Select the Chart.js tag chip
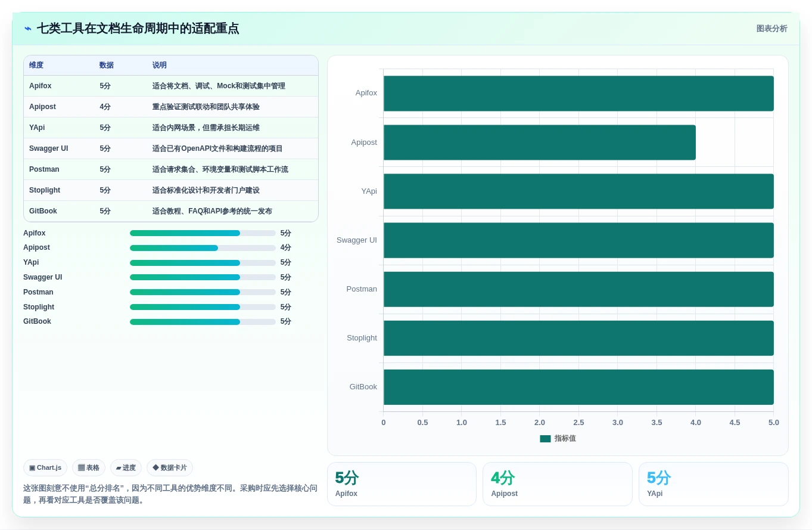Image resolution: width=812 pixels, height=530 pixels. [x=45, y=467]
